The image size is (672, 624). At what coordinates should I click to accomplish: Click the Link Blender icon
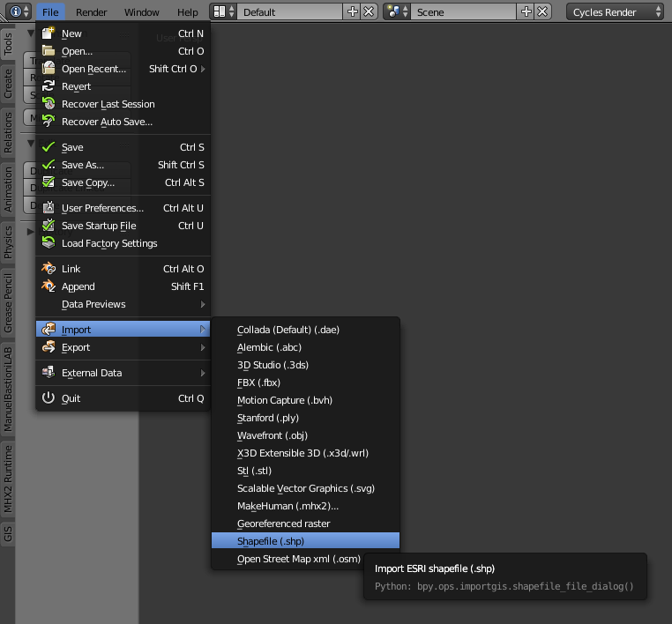49,269
